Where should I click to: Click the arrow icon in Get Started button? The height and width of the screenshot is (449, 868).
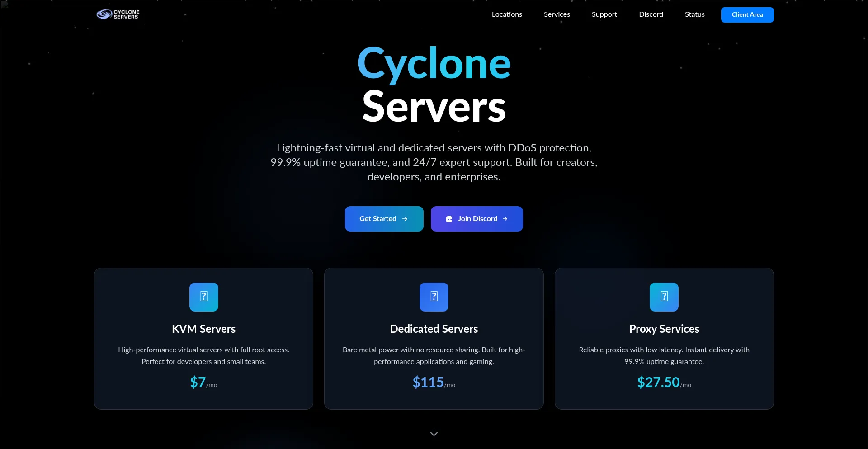(405, 219)
